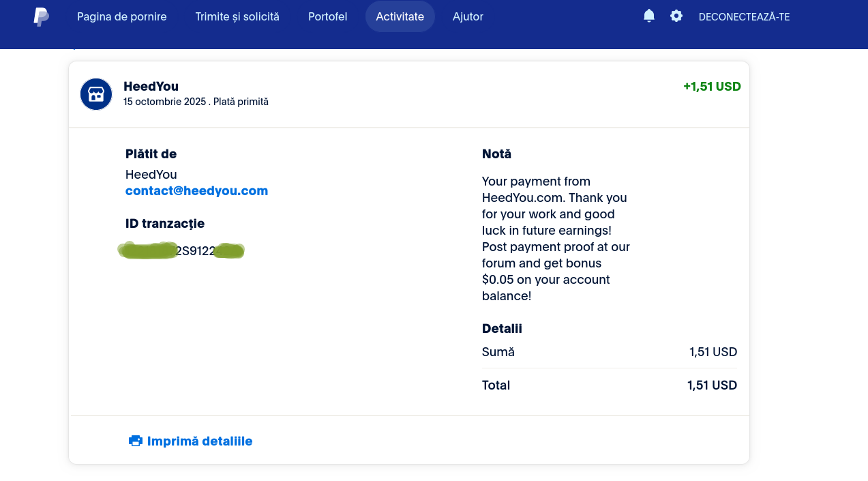Click the printer icon for Imprimă detaliile
The height and width of the screenshot is (481, 868).
coord(135,441)
